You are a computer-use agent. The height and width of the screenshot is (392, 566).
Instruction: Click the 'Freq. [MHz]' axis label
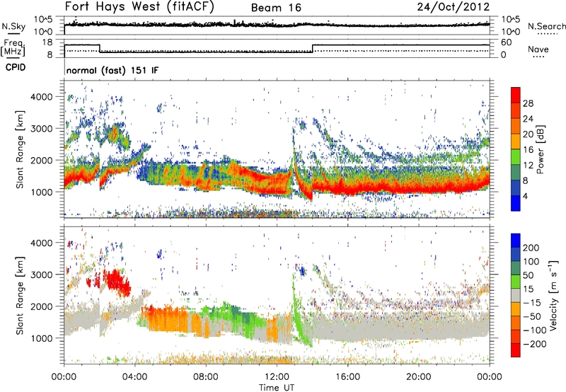pyautogui.click(x=13, y=48)
